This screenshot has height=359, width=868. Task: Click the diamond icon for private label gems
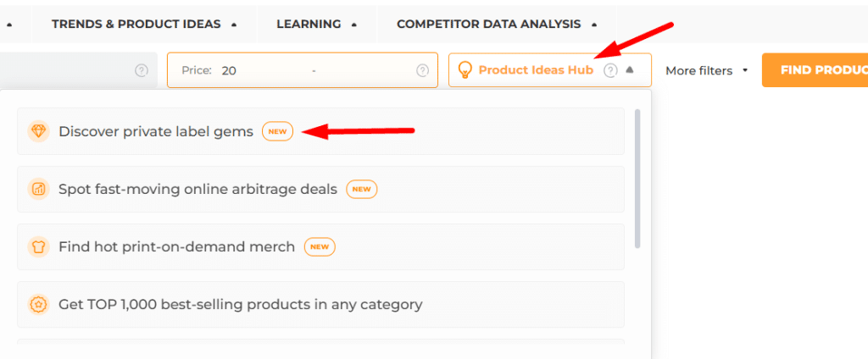pos(39,131)
